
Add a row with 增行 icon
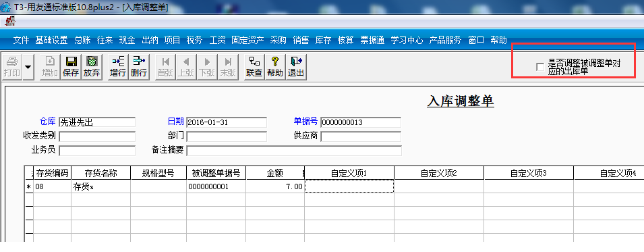[118, 67]
